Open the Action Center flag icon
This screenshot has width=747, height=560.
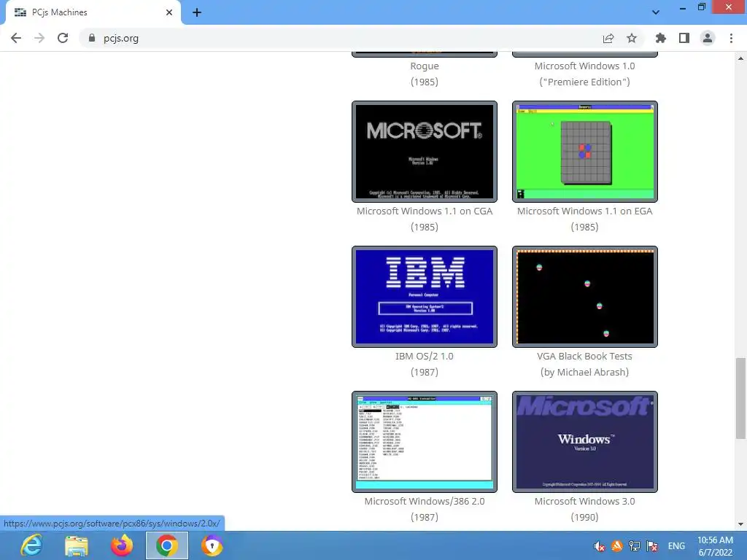[x=652, y=546]
